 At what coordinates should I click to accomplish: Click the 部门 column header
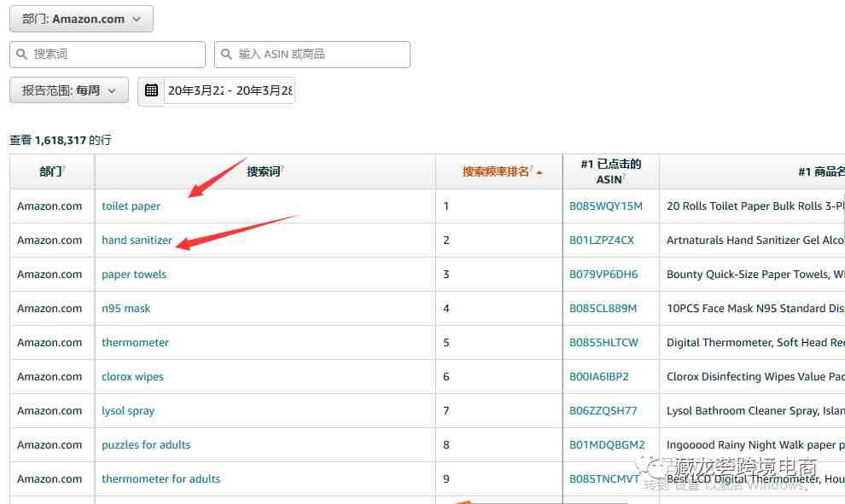(52, 171)
